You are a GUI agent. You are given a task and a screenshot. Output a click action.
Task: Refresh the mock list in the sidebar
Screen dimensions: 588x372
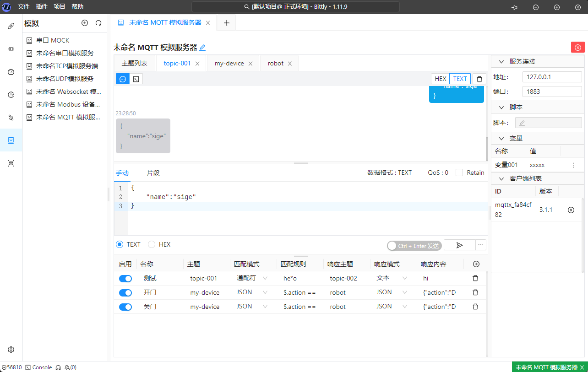(98, 23)
